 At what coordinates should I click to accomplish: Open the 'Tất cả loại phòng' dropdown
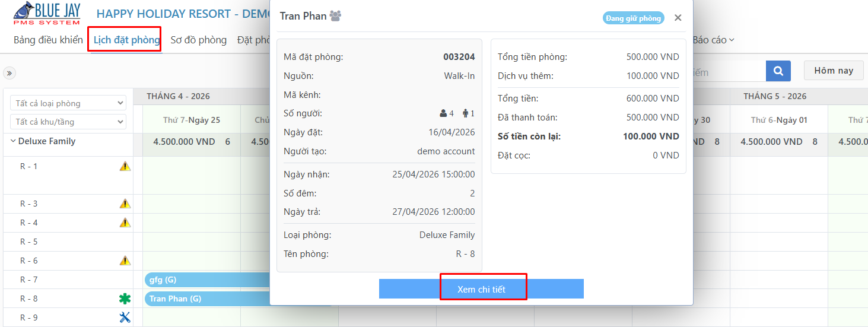[x=68, y=103]
